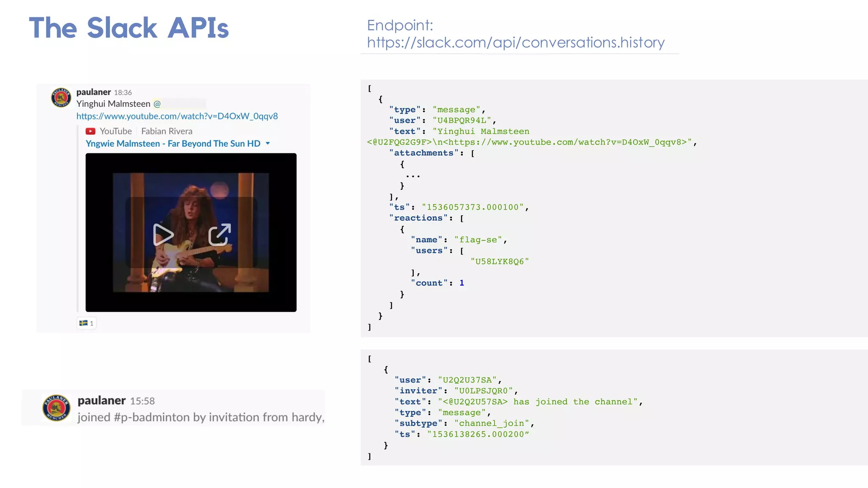Click the joined #p-badminton message text

[201, 417]
